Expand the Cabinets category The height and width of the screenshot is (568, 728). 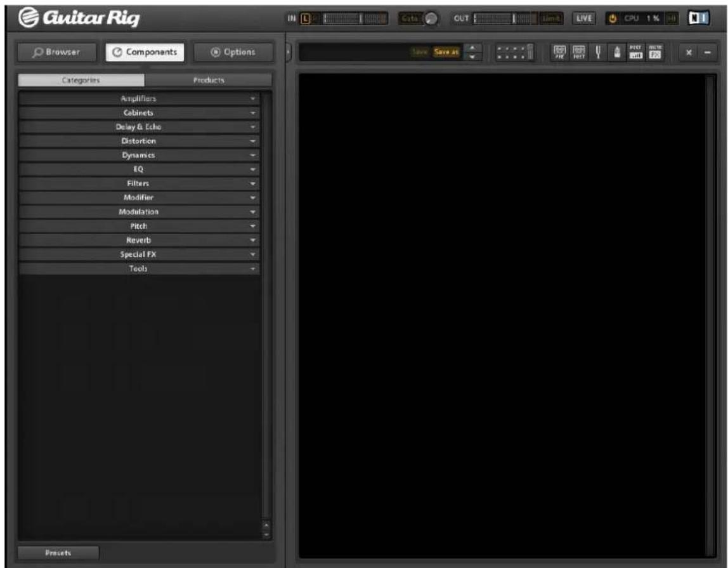139,112
